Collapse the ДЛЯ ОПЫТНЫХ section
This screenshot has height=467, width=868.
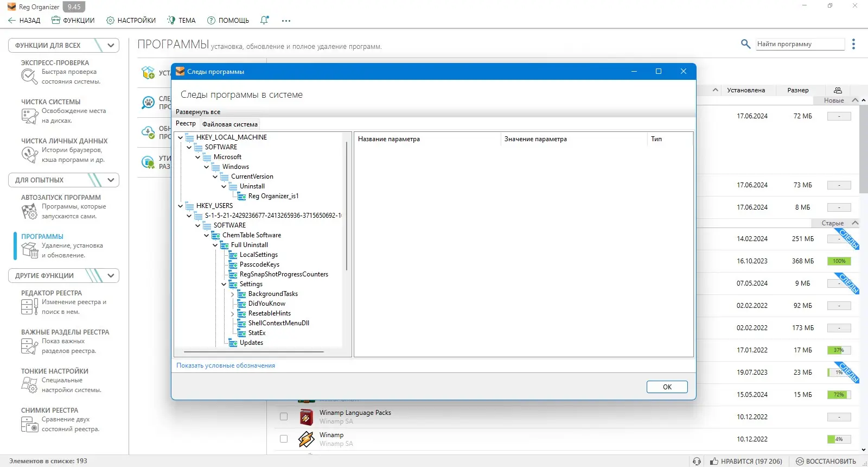coord(111,180)
